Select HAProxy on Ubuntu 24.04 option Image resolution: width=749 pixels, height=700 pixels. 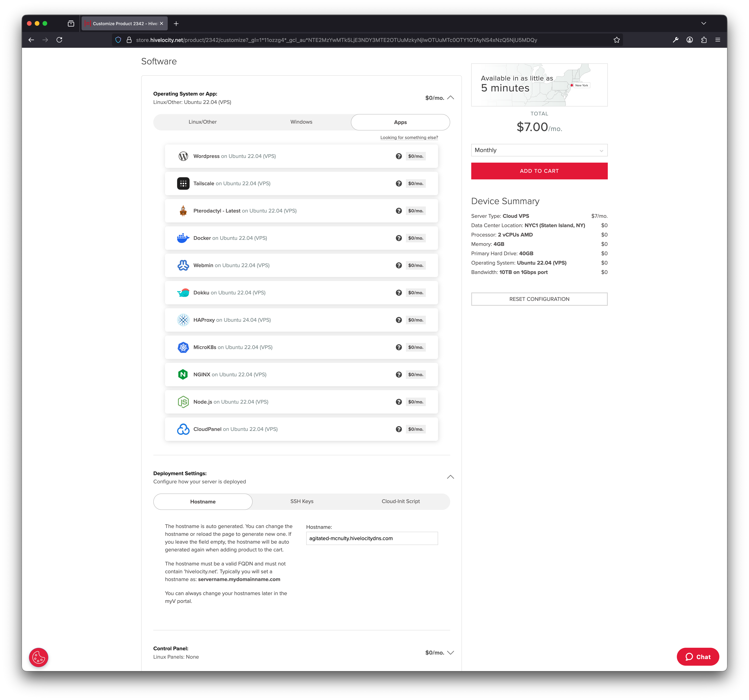pos(301,320)
